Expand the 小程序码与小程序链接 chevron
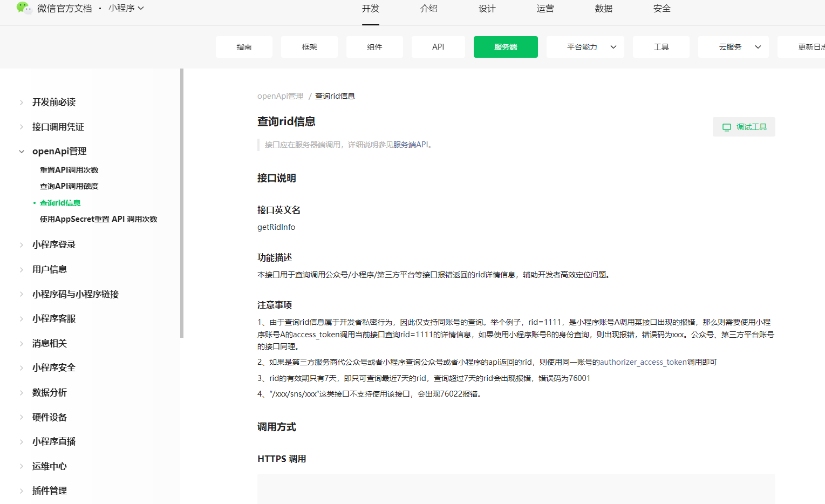This screenshot has height=504, width=825. pyautogui.click(x=21, y=295)
